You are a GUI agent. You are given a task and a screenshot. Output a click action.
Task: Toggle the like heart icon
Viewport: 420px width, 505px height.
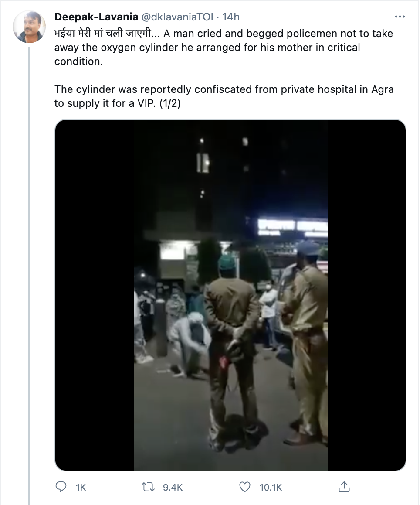tap(246, 487)
